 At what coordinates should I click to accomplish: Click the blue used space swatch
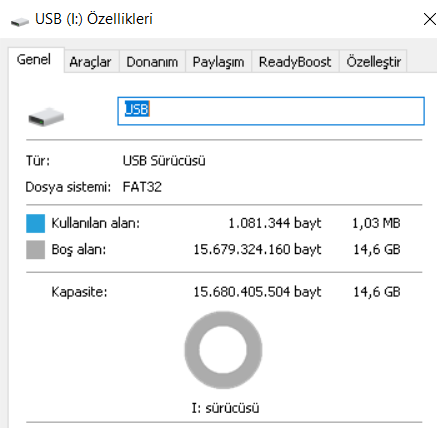pyautogui.click(x=35, y=223)
